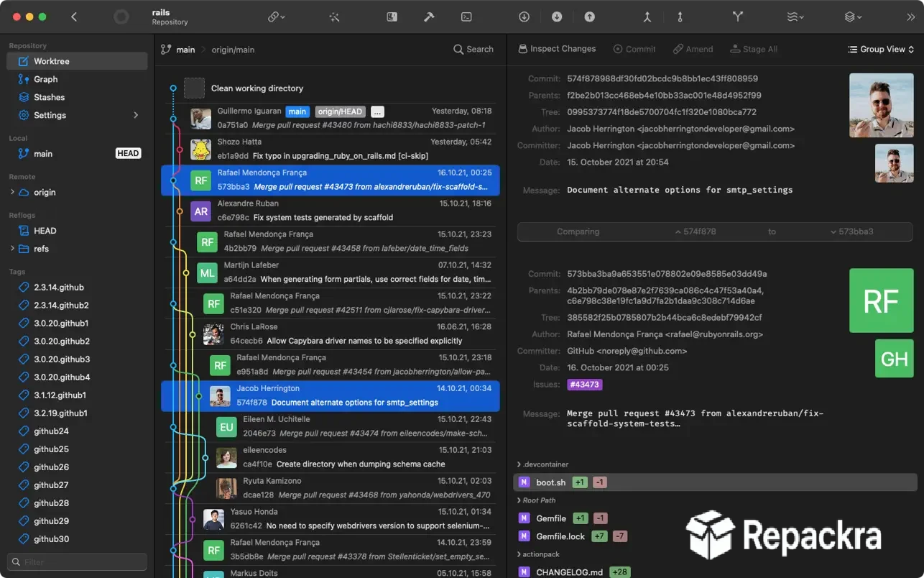Click the activity indicator circle beside rails
The width and height of the screenshot is (924, 578).
coord(121,17)
